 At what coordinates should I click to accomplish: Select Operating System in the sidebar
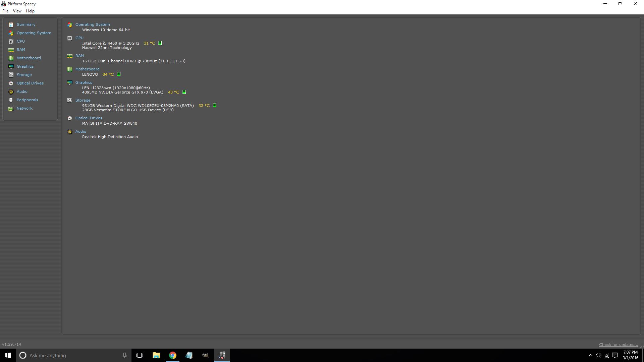pyautogui.click(x=34, y=33)
